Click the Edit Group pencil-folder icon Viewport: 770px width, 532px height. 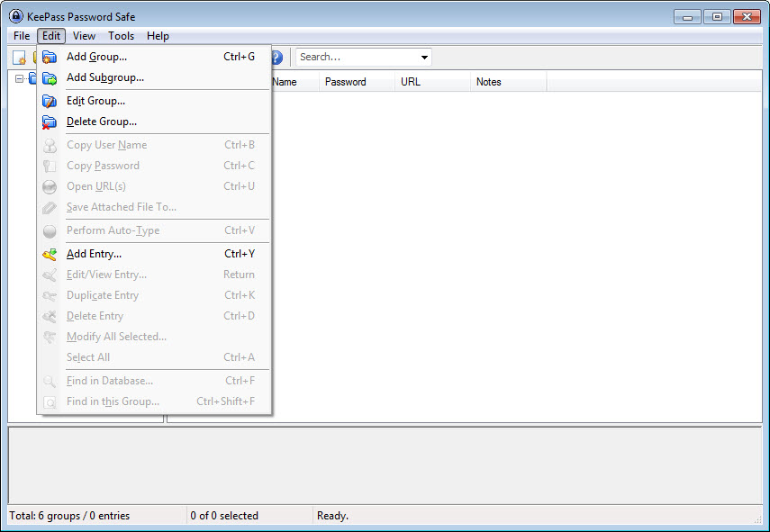50,101
